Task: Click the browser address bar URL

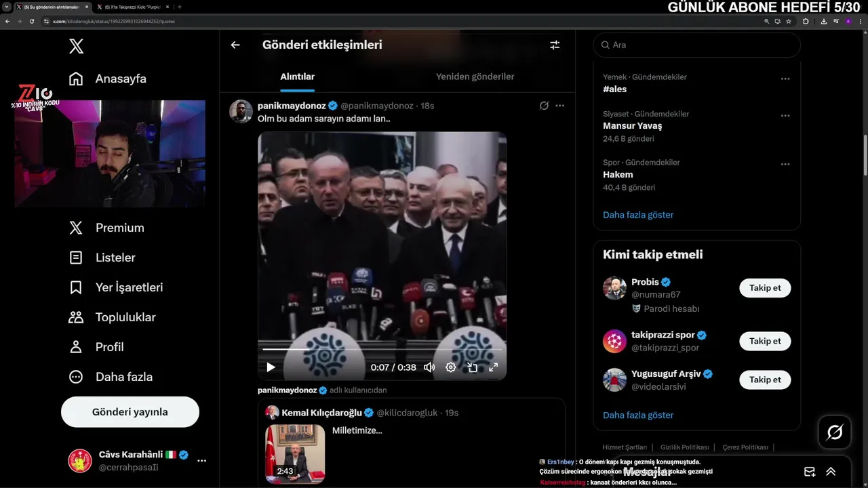Action: point(114,21)
